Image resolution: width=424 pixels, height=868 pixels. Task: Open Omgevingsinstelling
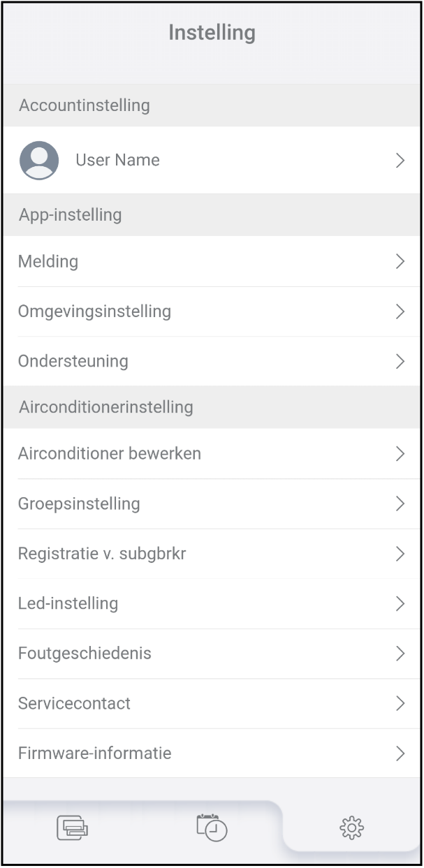point(94,311)
